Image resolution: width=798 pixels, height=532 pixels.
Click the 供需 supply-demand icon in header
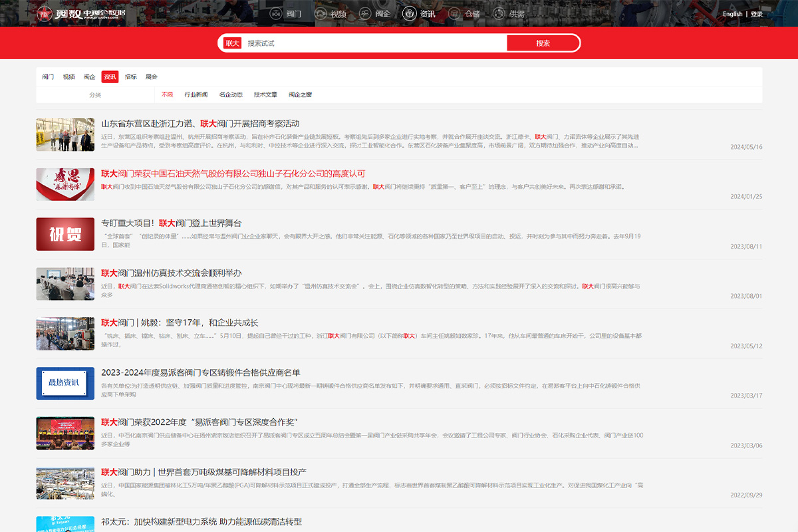coord(499,13)
